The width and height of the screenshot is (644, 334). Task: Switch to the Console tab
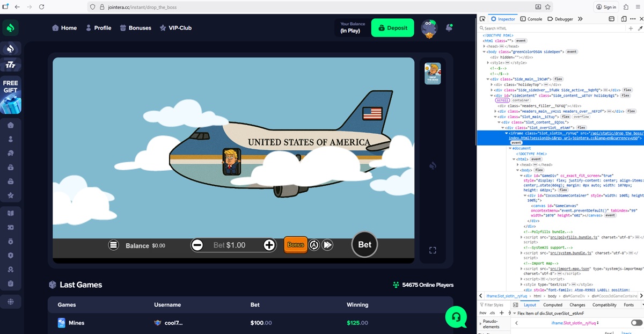click(531, 19)
